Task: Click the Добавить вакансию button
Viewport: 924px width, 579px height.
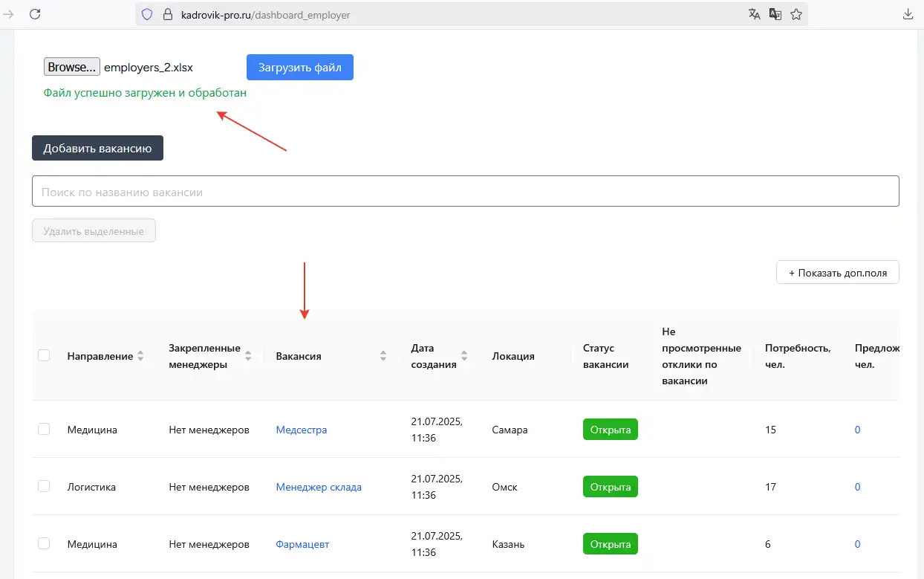Action: [97, 148]
